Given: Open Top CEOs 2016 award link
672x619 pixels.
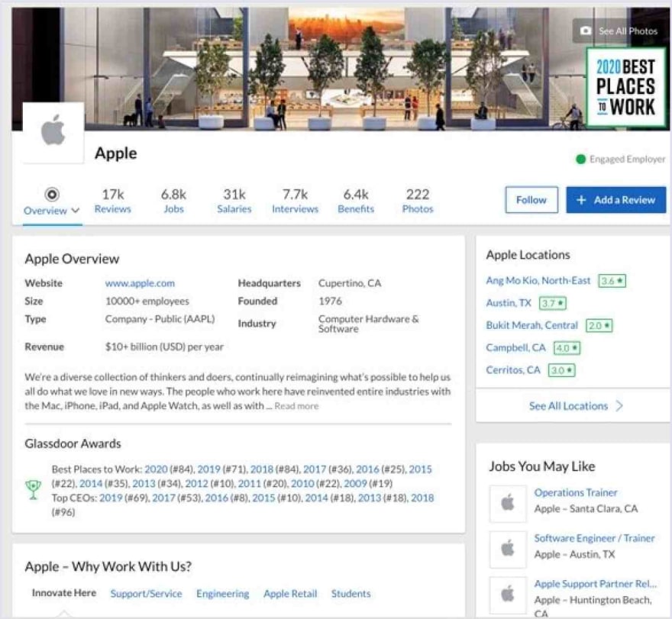Looking at the screenshot, I should click(x=216, y=498).
